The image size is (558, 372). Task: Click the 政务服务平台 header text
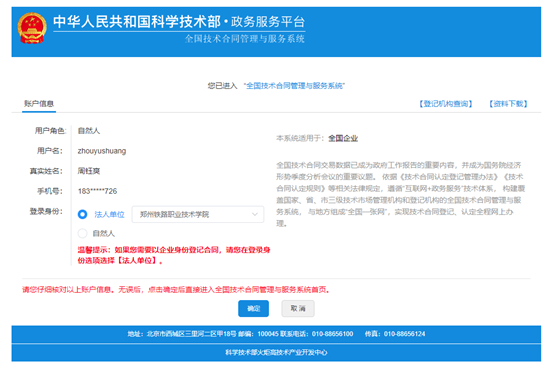point(268,22)
